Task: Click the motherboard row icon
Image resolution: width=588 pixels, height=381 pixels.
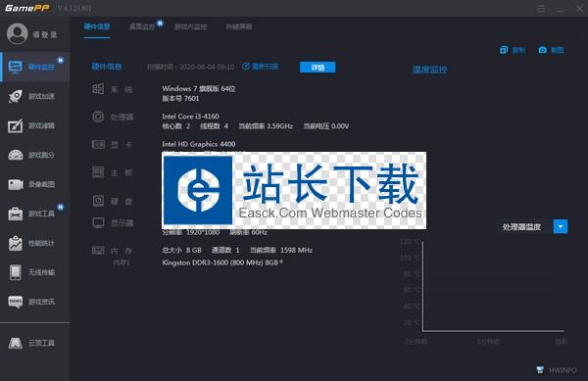Action: click(x=98, y=172)
